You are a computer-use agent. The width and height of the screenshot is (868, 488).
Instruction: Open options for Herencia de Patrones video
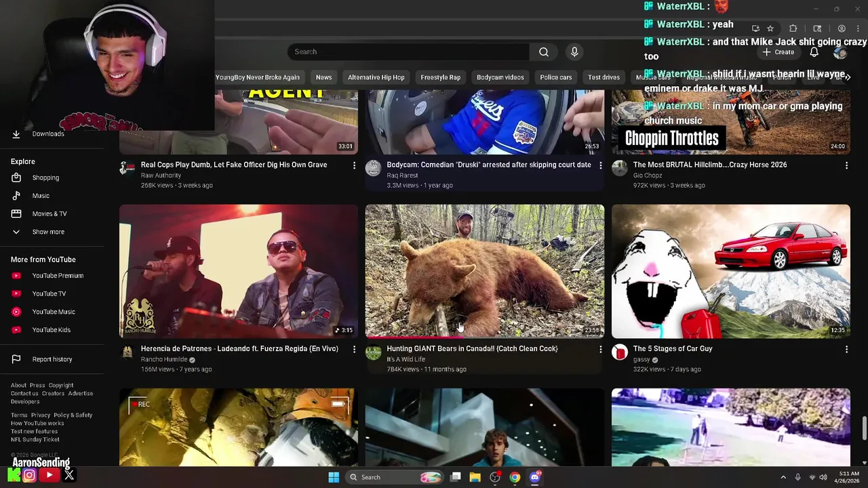[x=354, y=349]
